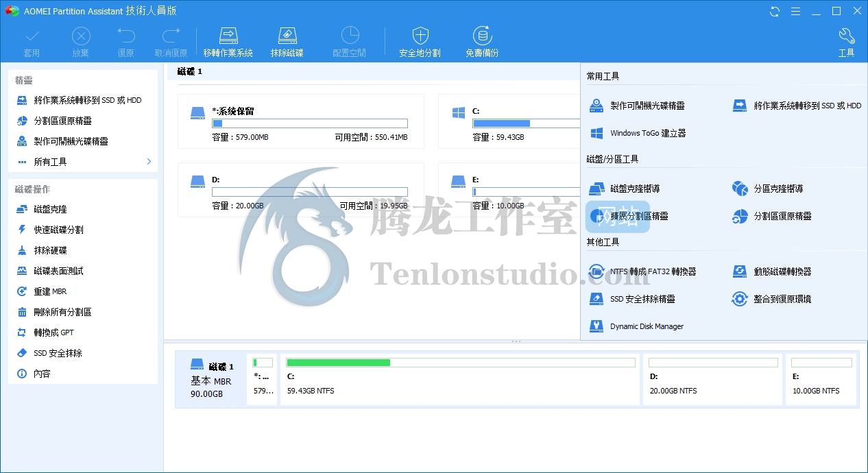Select the C: partition card
Viewport: 868px width, 473px height.
click(509, 121)
